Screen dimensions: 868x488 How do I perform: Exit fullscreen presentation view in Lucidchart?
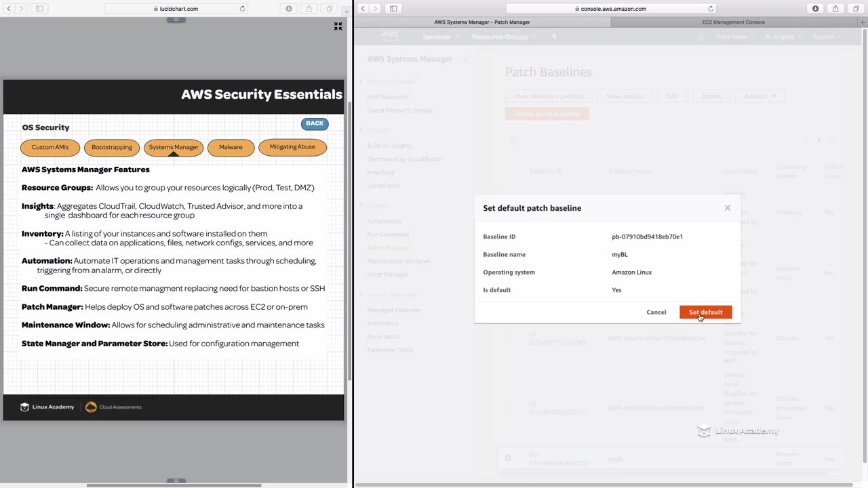click(338, 26)
